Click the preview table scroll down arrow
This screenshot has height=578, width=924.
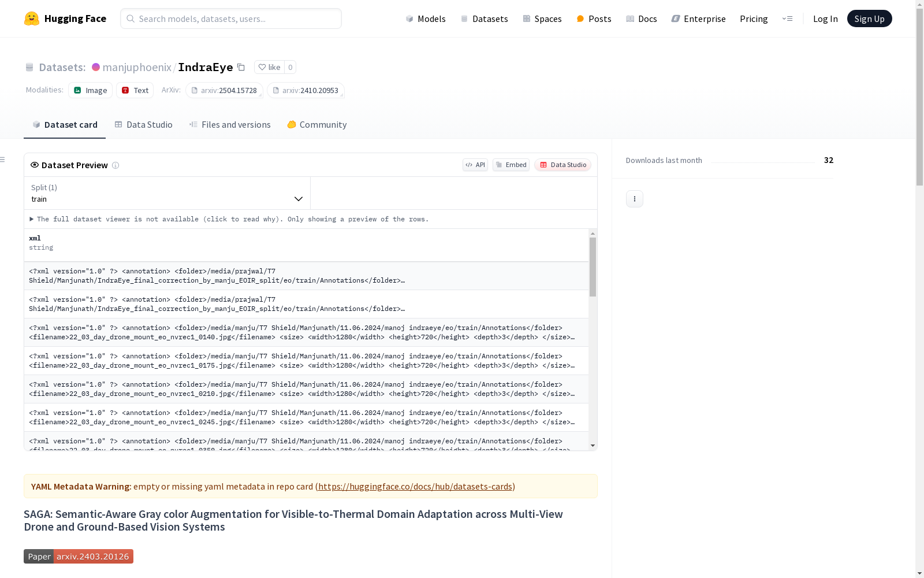coord(593,446)
